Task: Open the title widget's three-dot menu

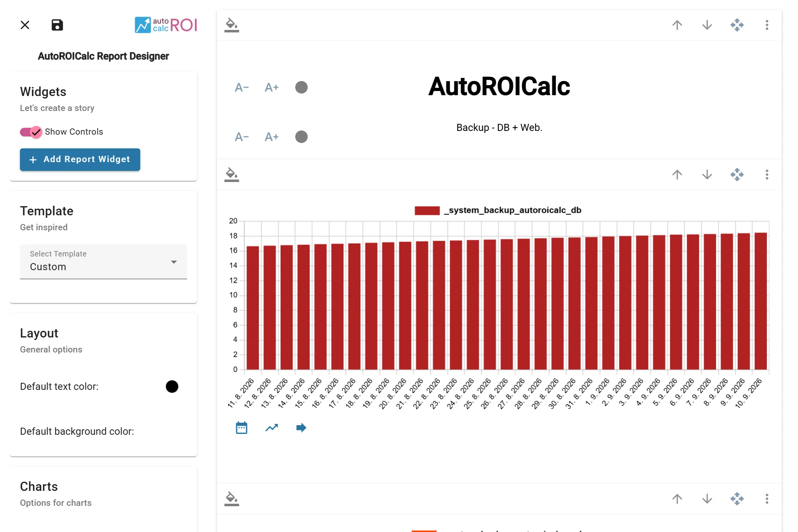Action: [x=767, y=25]
